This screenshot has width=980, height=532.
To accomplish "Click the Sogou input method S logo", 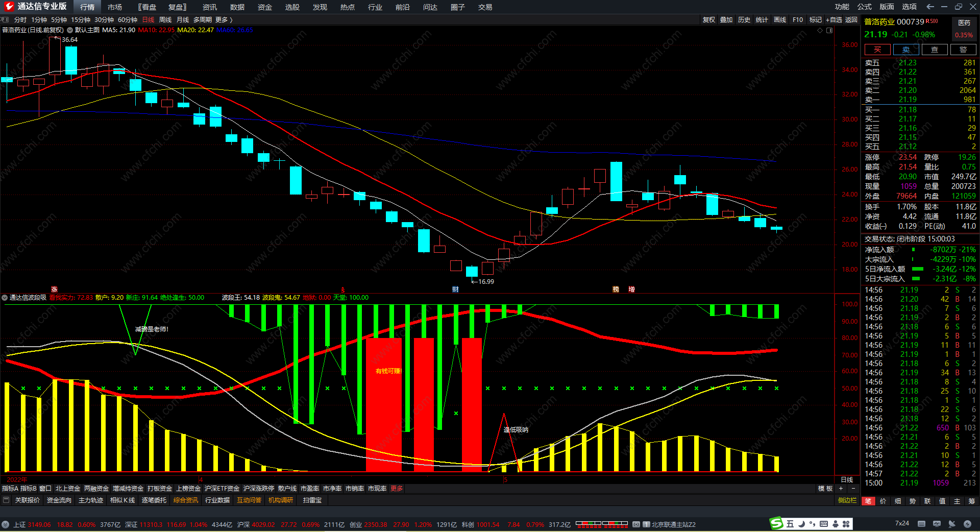I will tap(776, 523).
